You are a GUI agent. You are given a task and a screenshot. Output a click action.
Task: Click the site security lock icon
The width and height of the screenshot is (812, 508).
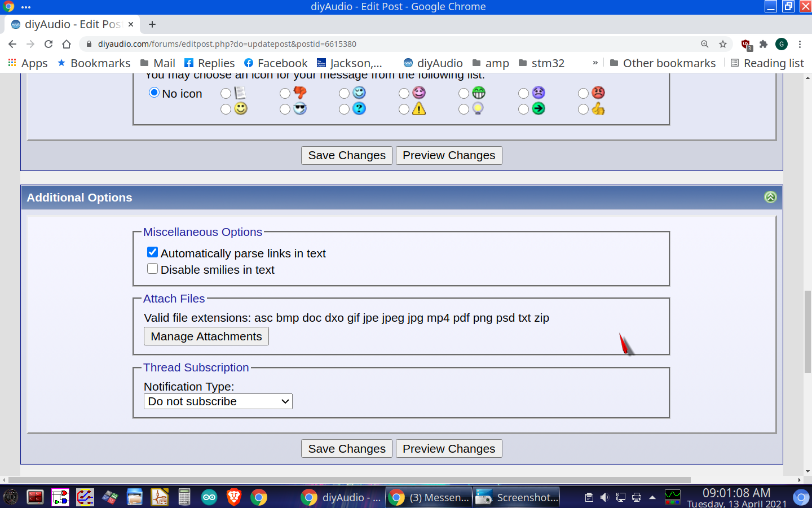point(89,44)
